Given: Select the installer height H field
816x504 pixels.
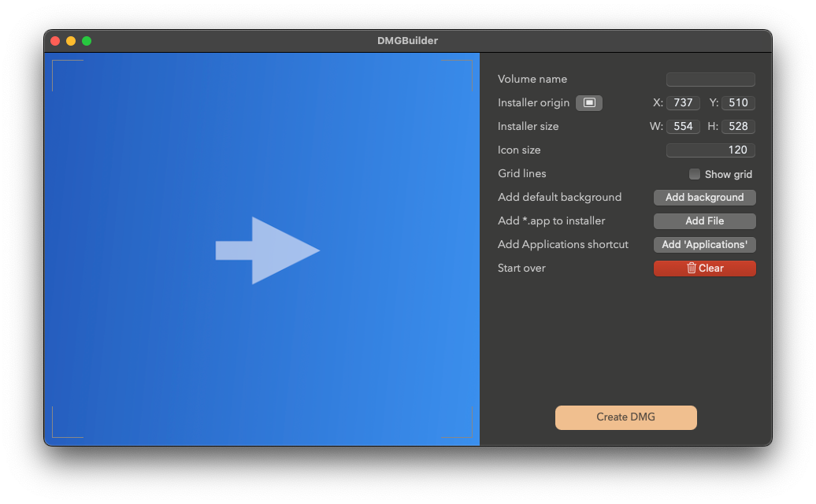Looking at the screenshot, I should (738, 127).
